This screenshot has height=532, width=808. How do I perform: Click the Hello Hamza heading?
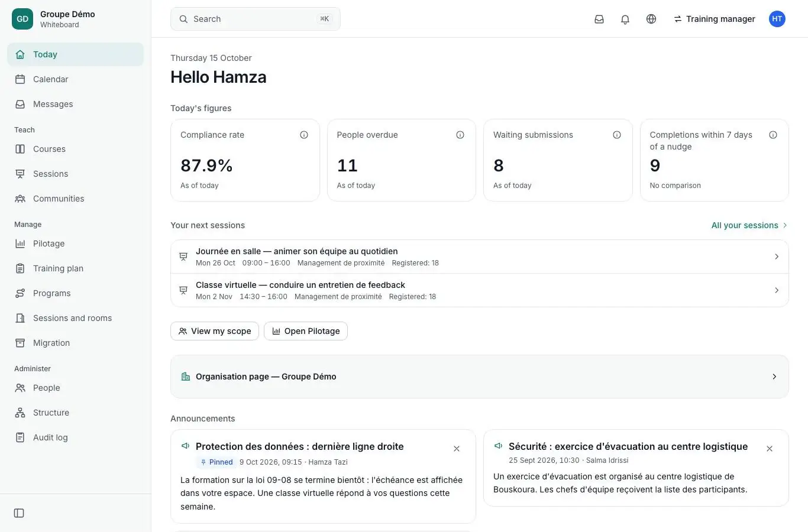tap(218, 77)
